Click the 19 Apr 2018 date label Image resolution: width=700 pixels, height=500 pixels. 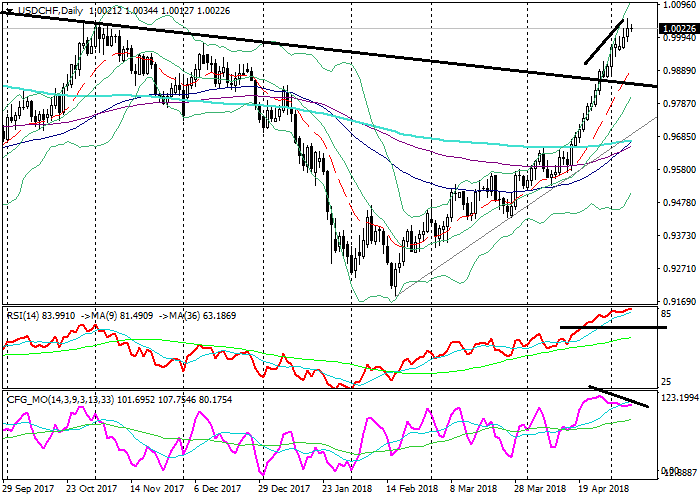[x=603, y=490]
